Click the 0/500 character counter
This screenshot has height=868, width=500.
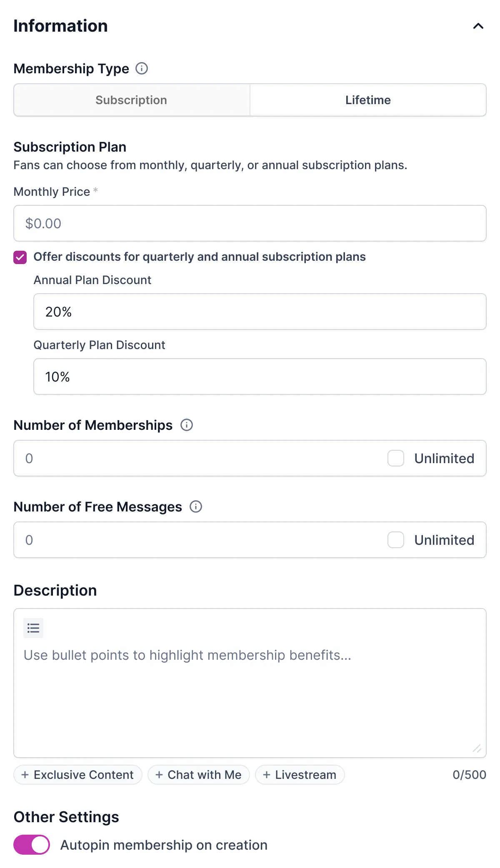(x=470, y=775)
